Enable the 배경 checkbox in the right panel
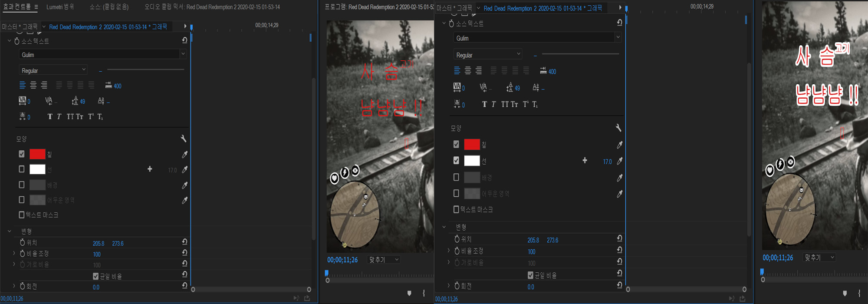Screen dimensions: 868x304 (456, 177)
